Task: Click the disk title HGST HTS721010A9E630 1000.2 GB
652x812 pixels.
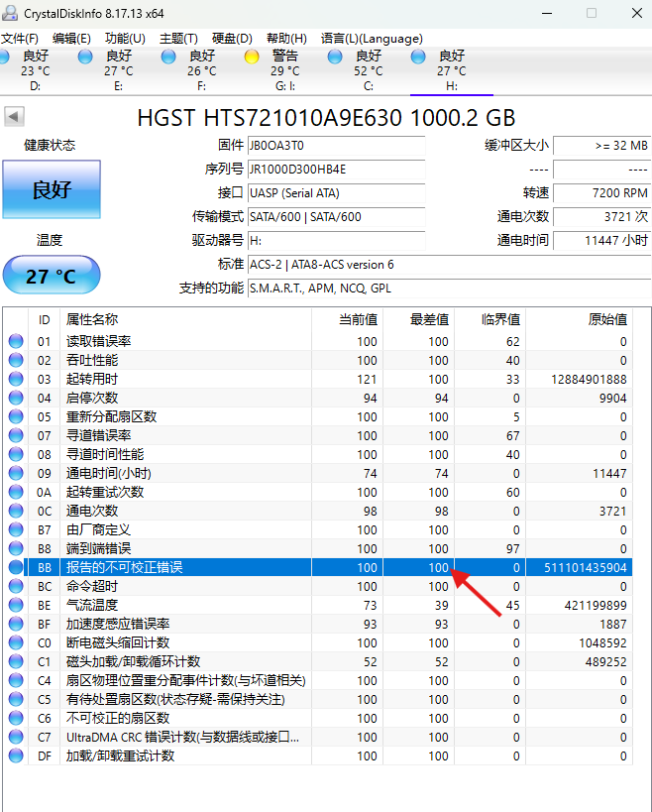Action: (326, 118)
